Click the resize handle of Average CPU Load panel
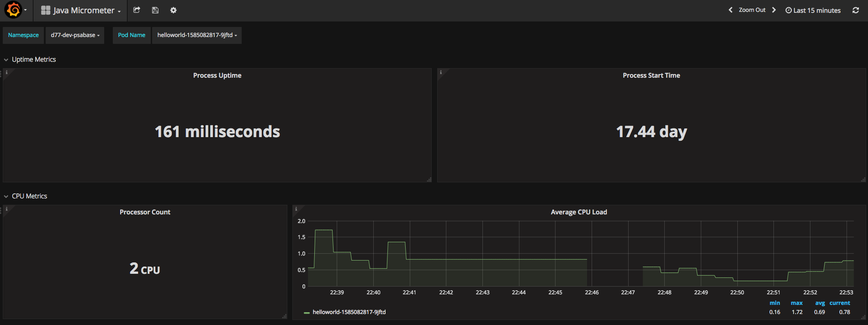Image resolution: width=868 pixels, height=325 pixels. (863, 316)
